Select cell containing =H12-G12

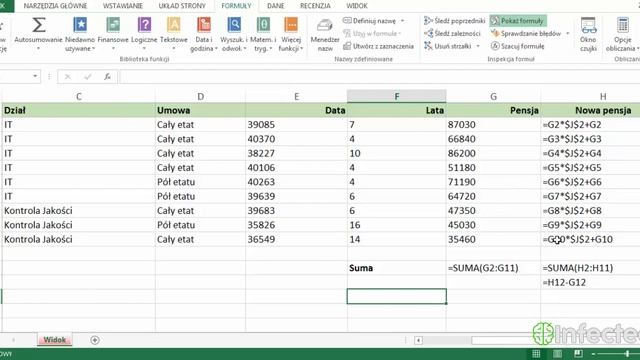[x=590, y=282]
